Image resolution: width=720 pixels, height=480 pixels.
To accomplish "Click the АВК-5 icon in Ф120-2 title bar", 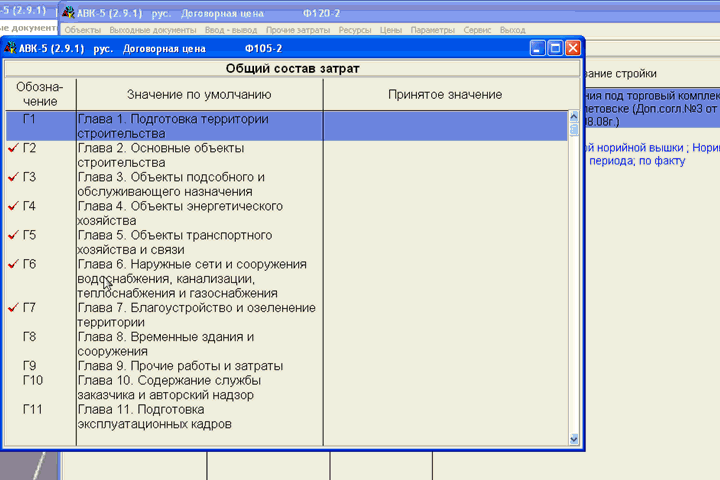I will 68,12.
